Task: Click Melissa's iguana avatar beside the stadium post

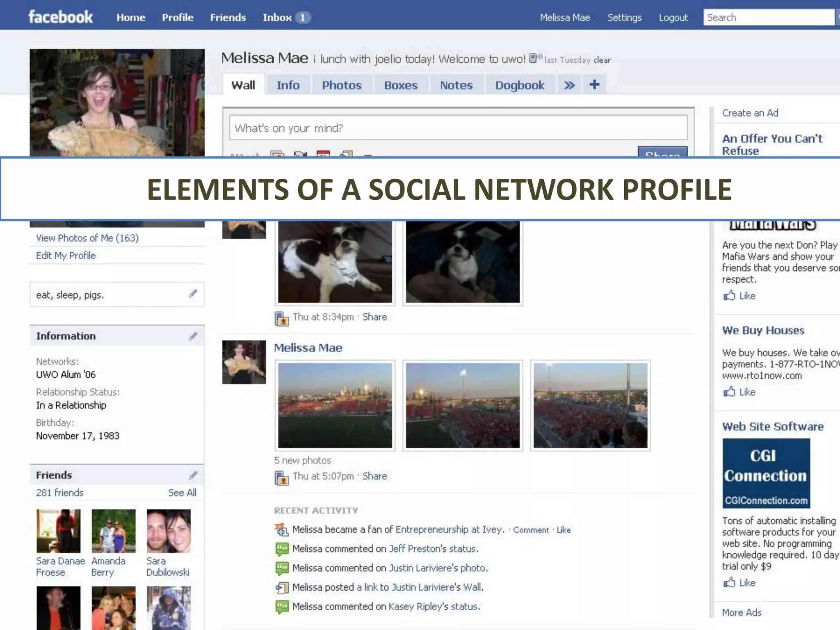Action: point(244,362)
